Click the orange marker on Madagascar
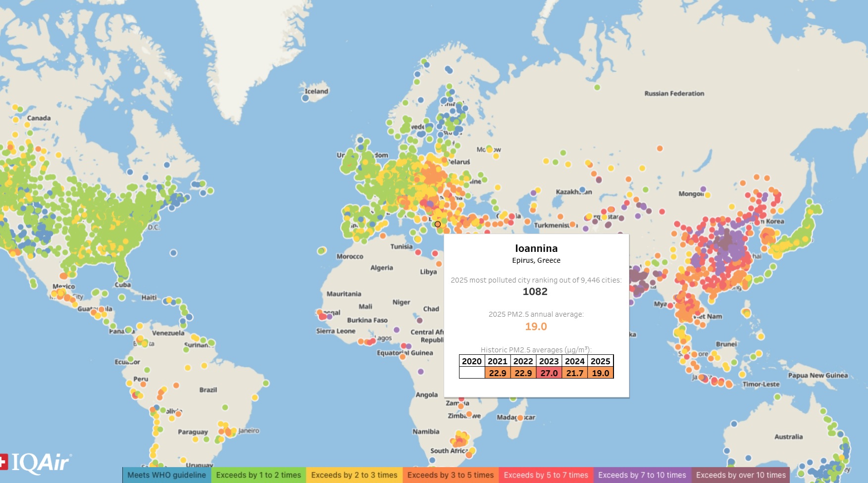This screenshot has width=868, height=483. (520, 418)
